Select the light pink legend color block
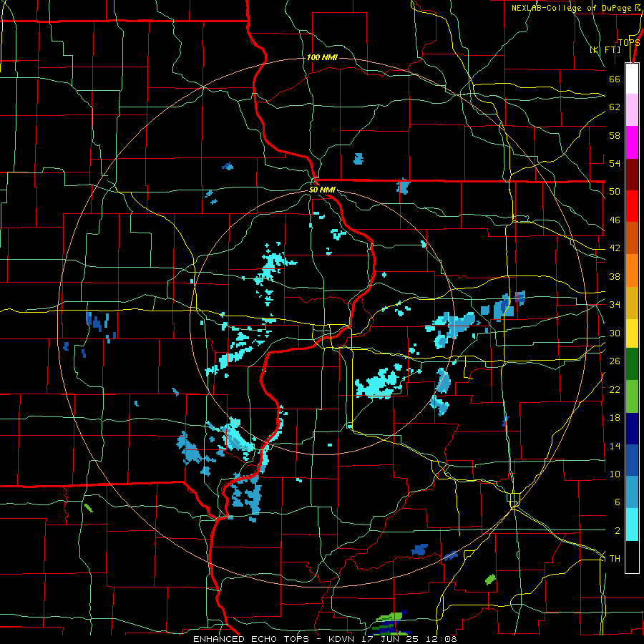The image size is (644, 644). click(x=632, y=110)
